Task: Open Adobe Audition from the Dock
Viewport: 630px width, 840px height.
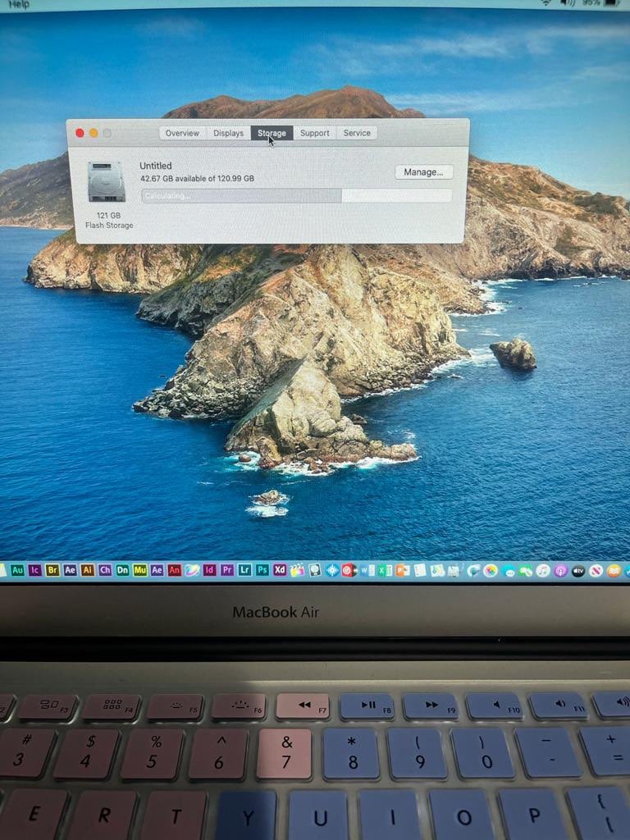Action: (x=17, y=570)
